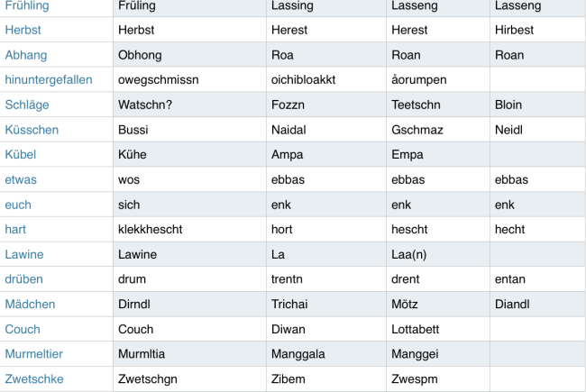Click the Mädchen link
Image resolution: width=586 pixels, height=392 pixels.
click(30, 304)
